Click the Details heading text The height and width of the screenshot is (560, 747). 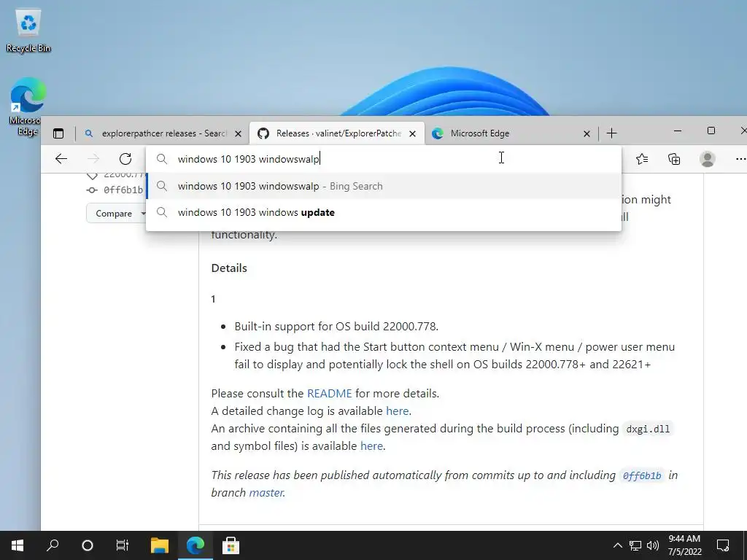coord(229,268)
